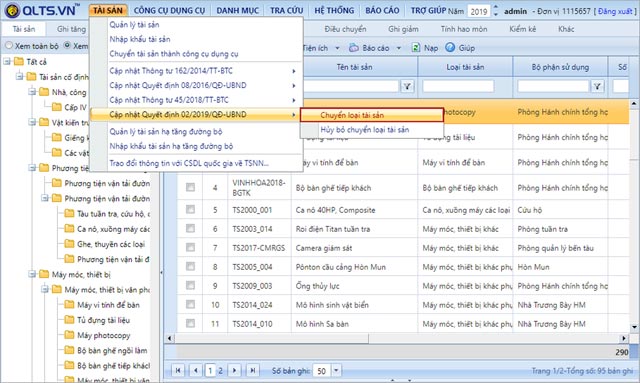Click the Bộ bàn ghế ngồi làm folder icon
Screen dimensions: 640x383
(x=69, y=350)
